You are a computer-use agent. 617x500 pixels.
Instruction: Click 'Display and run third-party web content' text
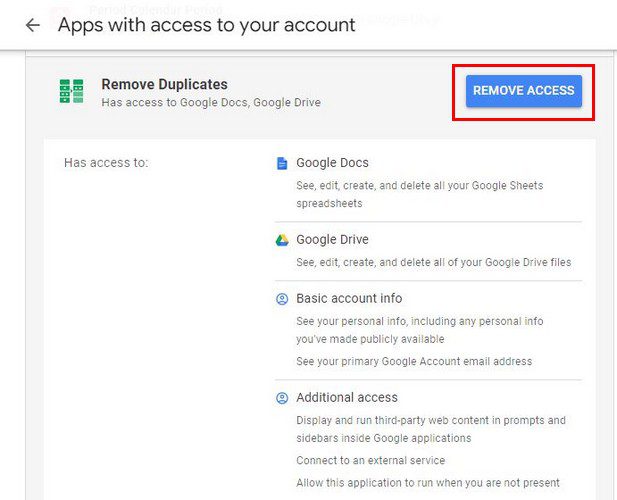[x=431, y=429]
